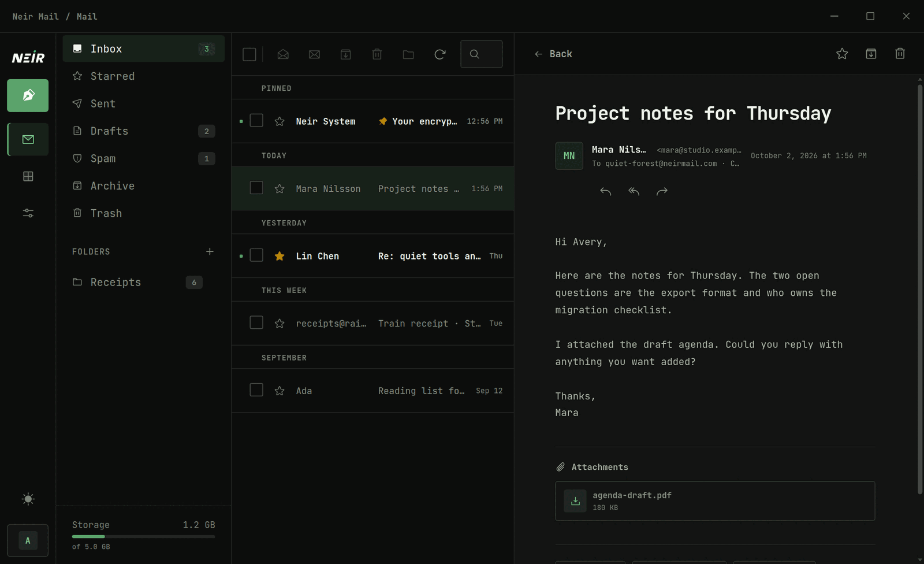Click the MN sender avatar
924x564 pixels.
(569, 156)
